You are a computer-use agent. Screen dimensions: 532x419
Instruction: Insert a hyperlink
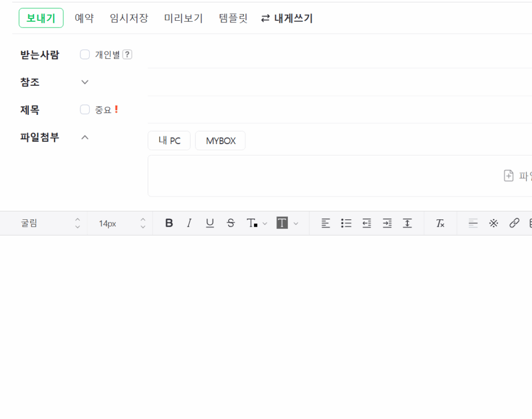[x=514, y=223]
